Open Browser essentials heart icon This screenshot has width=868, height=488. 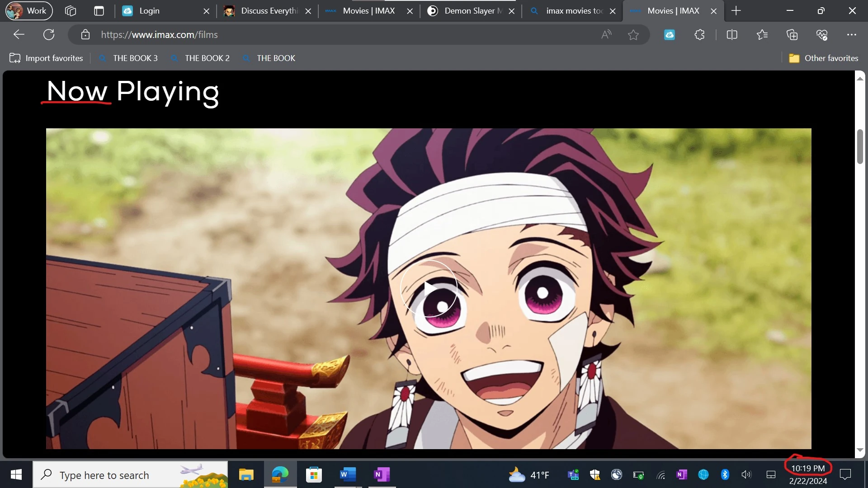coord(821,35)
